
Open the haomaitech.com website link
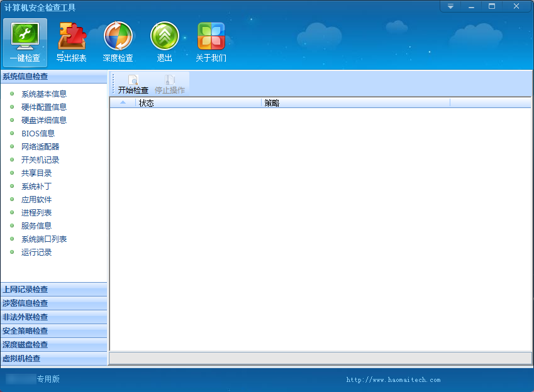(x=393, y=379)
